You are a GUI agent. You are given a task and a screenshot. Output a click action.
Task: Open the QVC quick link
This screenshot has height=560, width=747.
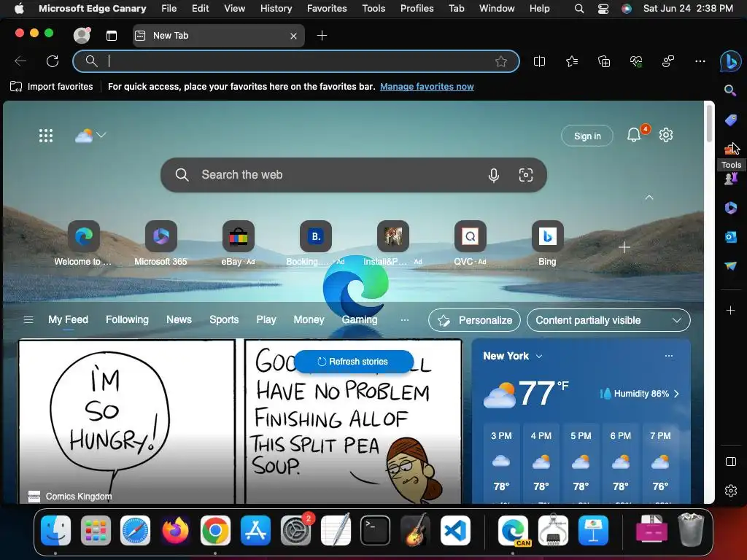click(x=471, y=243)
